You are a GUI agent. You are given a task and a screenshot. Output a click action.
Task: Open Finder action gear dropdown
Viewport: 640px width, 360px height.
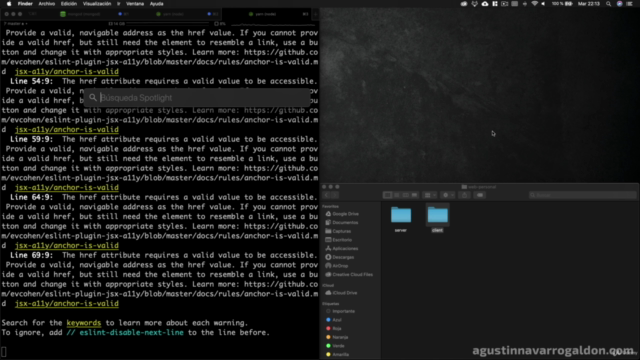[x=448, y=195]
